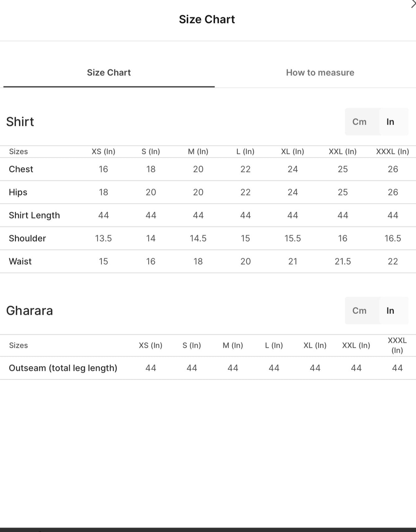Screen dimensions: 416x532
Task: Switch Shirt table units to Cm
Action: point(359,122)
